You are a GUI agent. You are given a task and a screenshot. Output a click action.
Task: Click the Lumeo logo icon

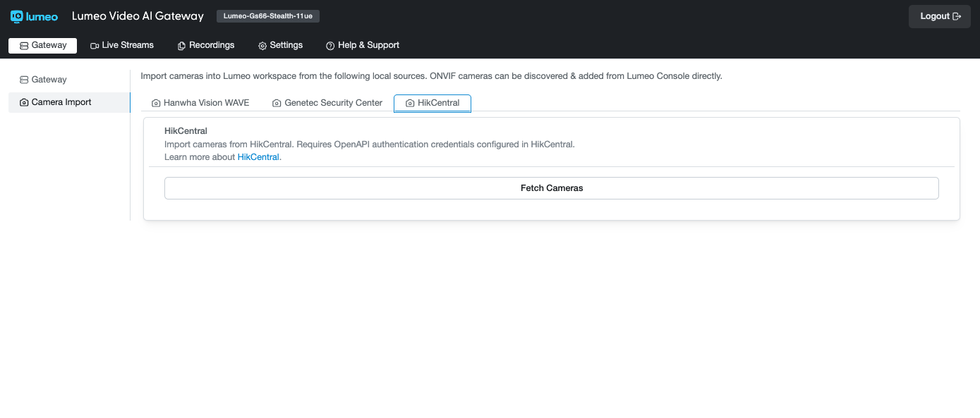coord(17,16)
